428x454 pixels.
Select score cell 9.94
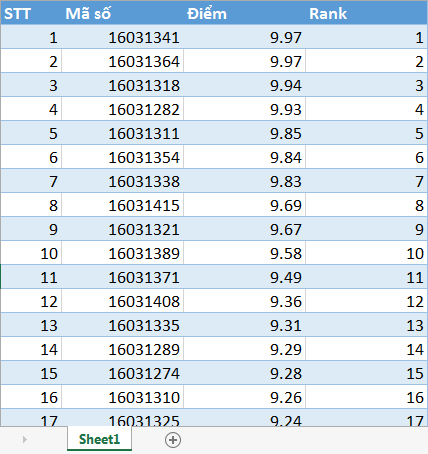(244, 85)
